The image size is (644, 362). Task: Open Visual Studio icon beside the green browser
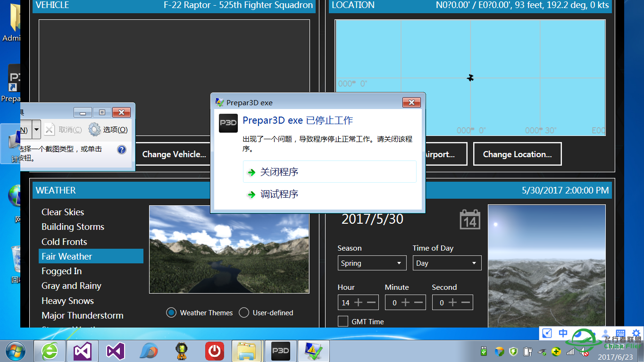[x=82, y=351]
